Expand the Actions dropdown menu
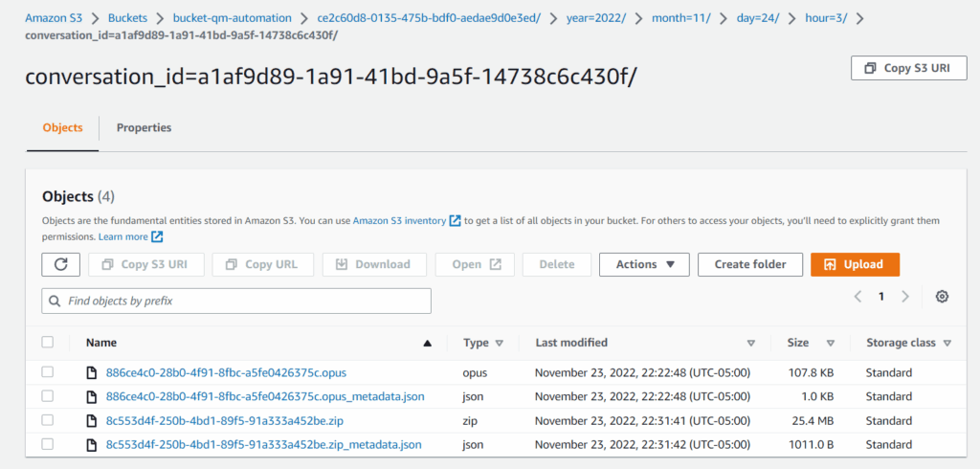Viewport: 980px width, 469px height. point(644,264)
